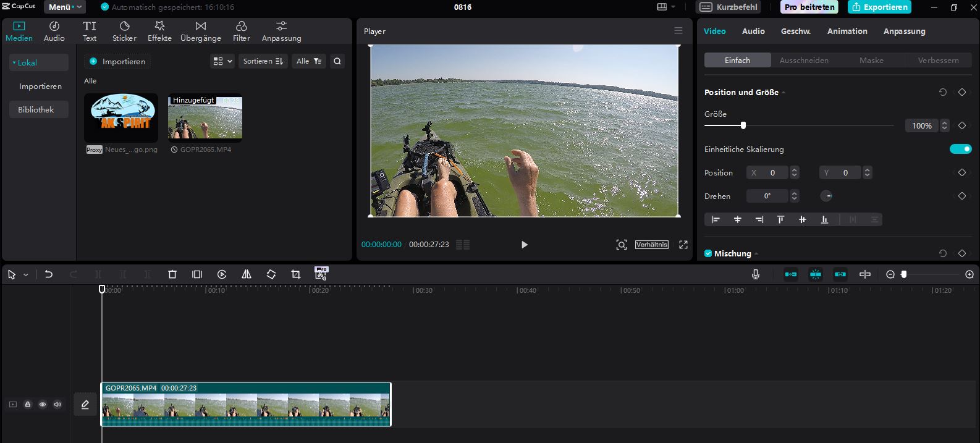Toggle track visibility eye icon
Screen dimensions: 980x443
[x=43, y=405]
